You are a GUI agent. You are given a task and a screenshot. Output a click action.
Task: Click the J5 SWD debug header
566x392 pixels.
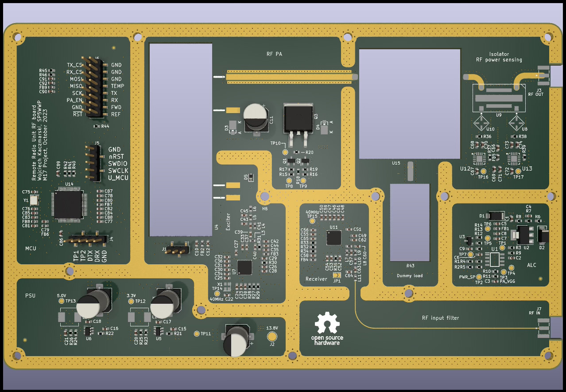click(93, 163)
